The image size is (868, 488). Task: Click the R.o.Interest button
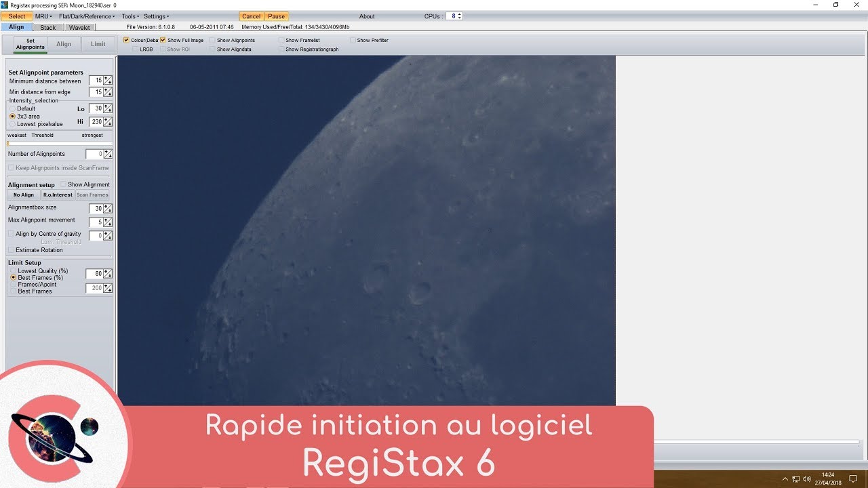pyautogui.click(x=58, y=195)
